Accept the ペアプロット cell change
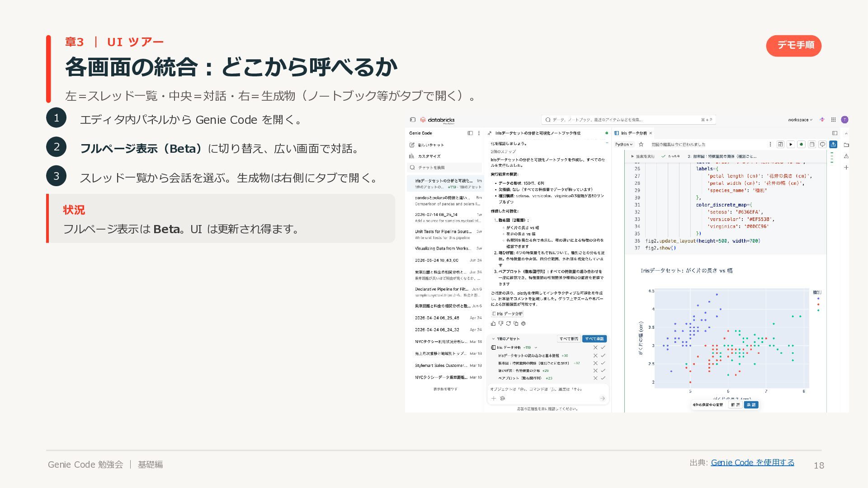Image resolution: width=868 pixels, height=488 pixels. coord(603,378)
